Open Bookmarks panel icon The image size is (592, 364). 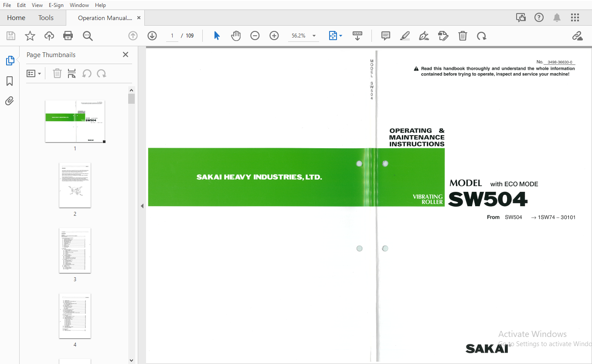tap(10, 81)
